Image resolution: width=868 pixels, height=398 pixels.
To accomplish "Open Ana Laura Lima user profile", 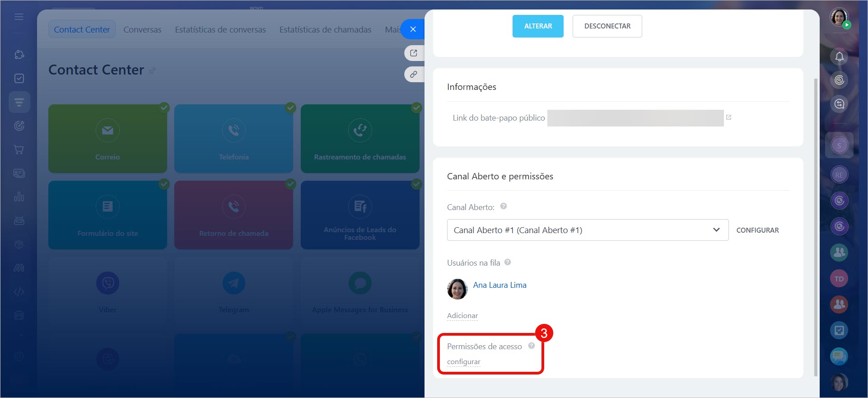I will pos(499,285).
